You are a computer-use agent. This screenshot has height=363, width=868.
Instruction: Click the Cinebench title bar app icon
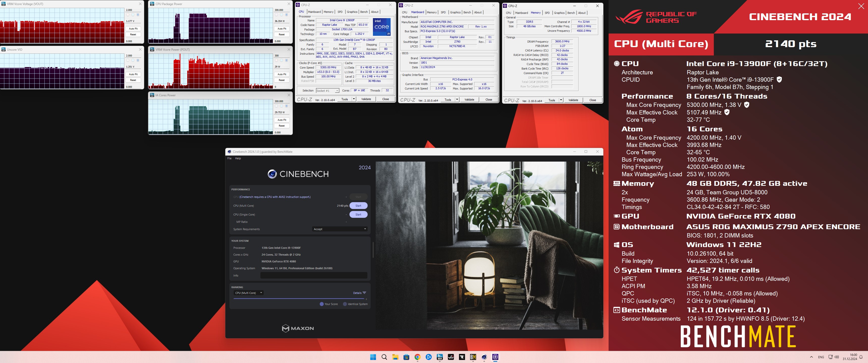click(229, 152)
